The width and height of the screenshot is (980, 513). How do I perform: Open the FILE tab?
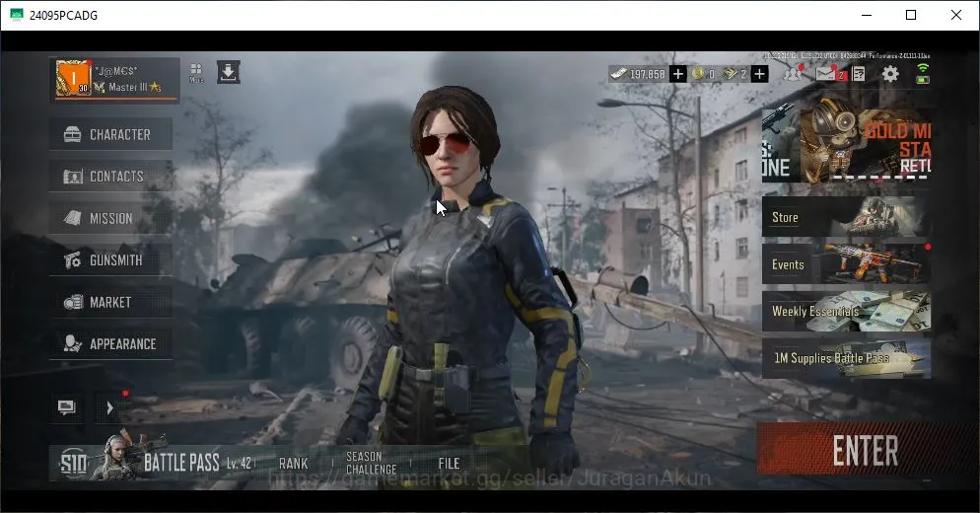click(449, 464)
